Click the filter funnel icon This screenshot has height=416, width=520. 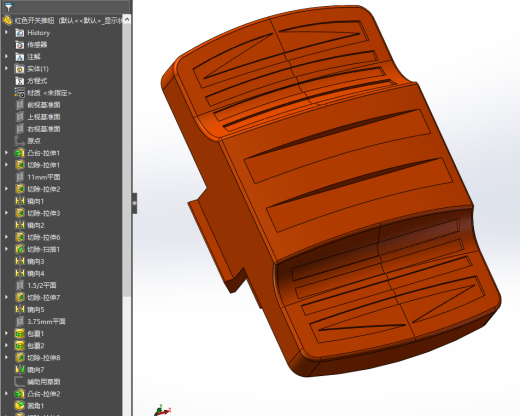(8, 7)
